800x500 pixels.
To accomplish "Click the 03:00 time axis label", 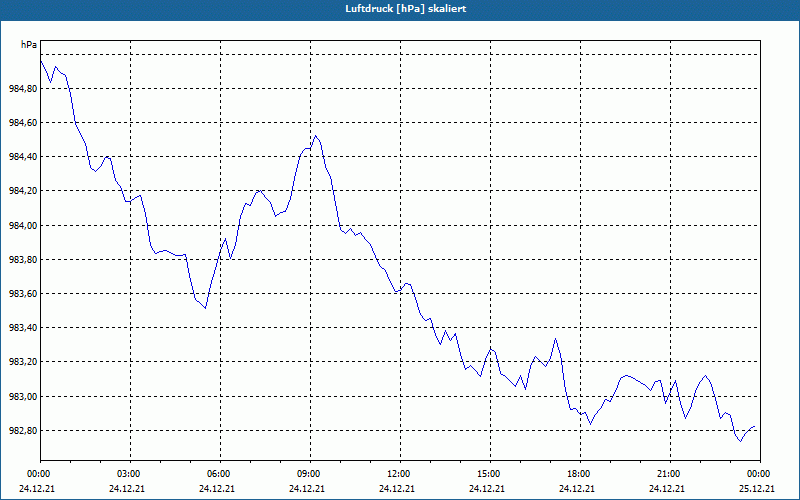I will pyautogui.click(x=130, y=474).
